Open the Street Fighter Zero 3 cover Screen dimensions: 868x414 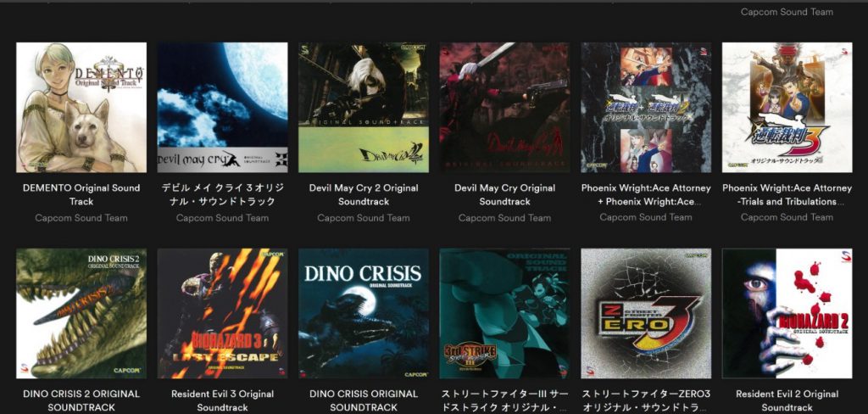coord(646,314)
